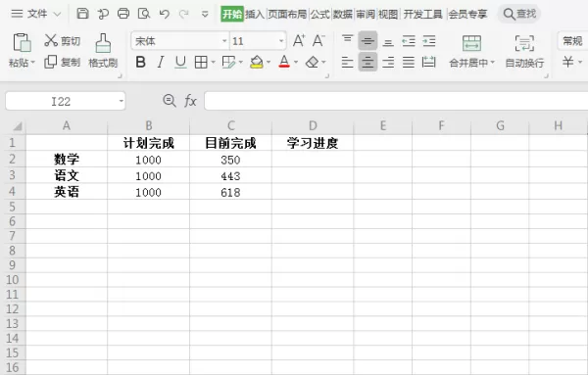Expand the quick access toolbar customize arrow
The height and width of the screenshot is (375, 588).
tap(205, 15)
